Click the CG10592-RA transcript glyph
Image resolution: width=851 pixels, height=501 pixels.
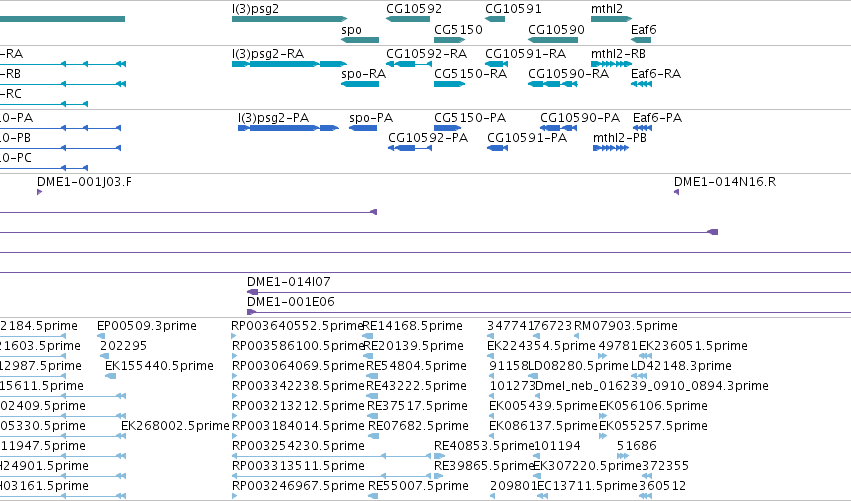tap(409, 64)
